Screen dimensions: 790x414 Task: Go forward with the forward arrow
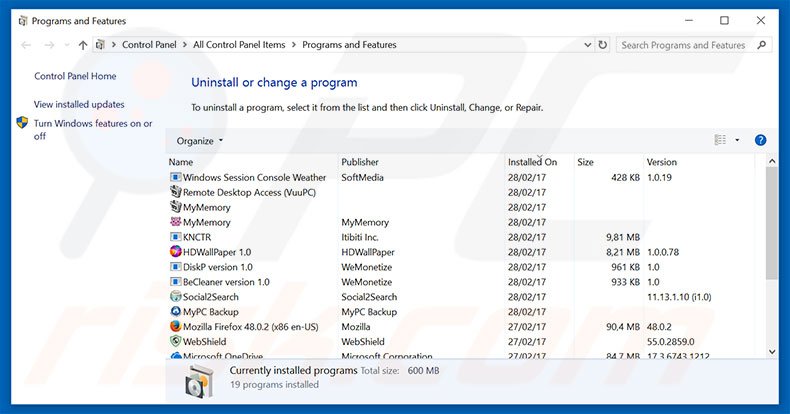click(x=49, y=45)
